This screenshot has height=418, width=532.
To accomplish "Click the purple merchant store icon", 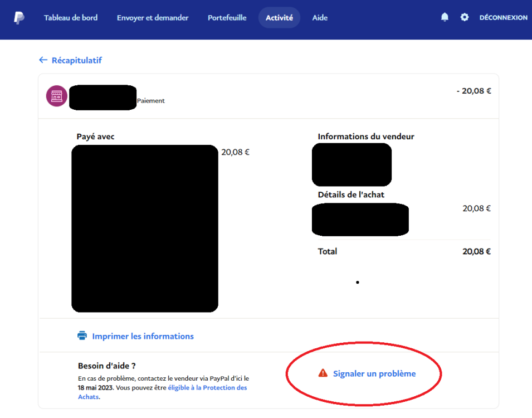I will (x=57, y=96).
